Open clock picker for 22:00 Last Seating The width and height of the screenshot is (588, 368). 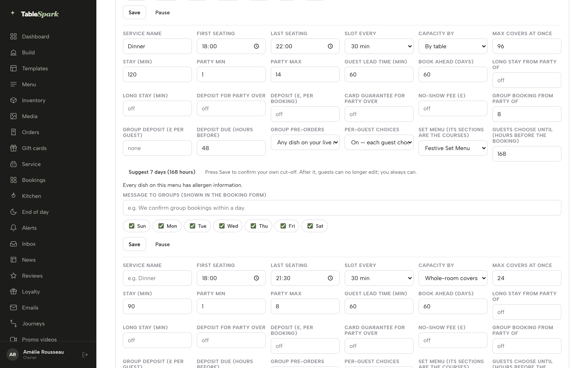(x=330, y=46)
